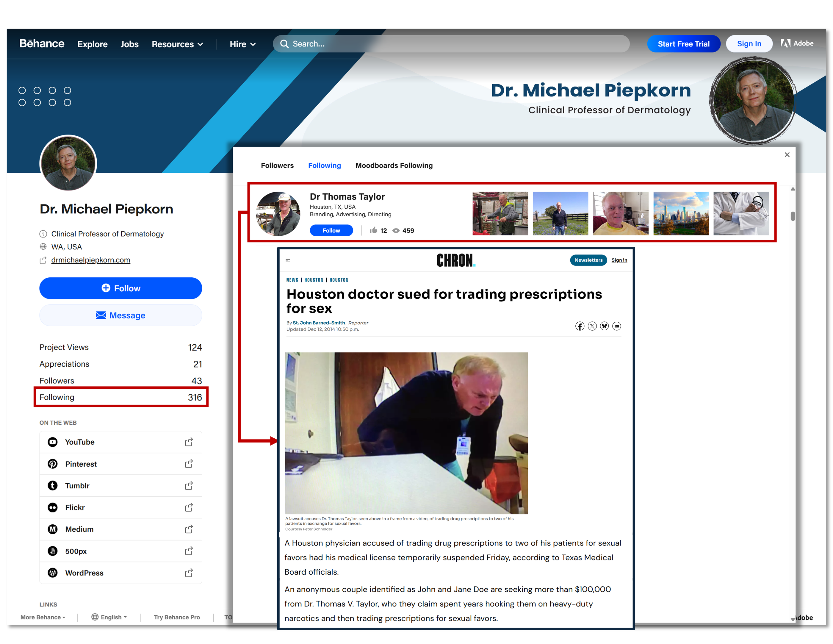
Task: Open the Jobs menu item
Action: (x=129, y=44)
